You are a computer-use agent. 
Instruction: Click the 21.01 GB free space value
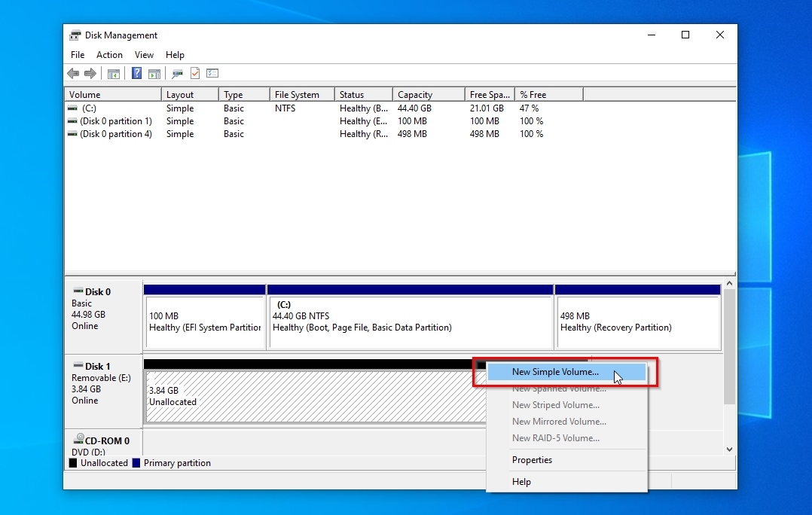click(487, 108)
